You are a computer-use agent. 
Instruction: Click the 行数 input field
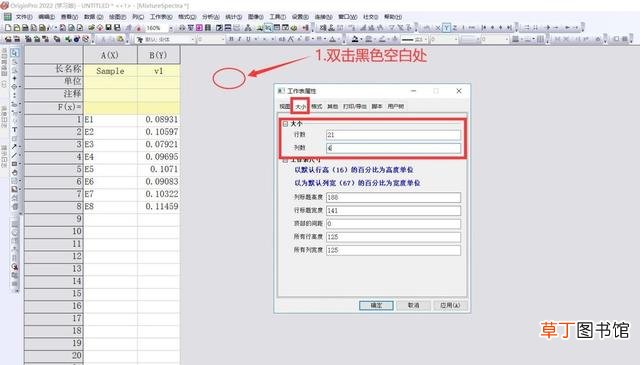[x=393, y=135]
